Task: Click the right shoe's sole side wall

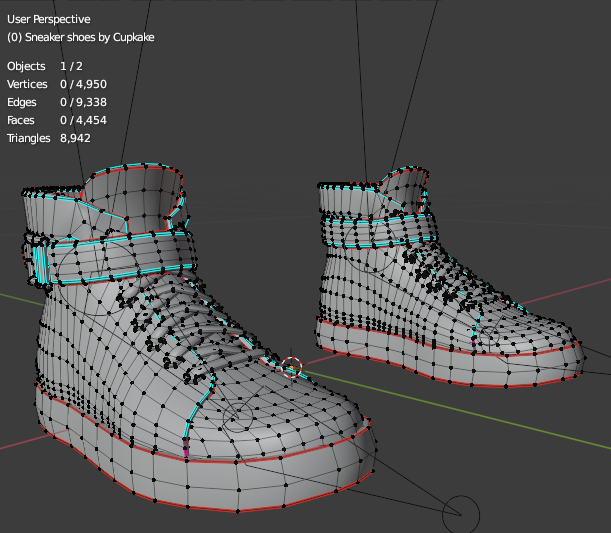Action: click(420, 362)
